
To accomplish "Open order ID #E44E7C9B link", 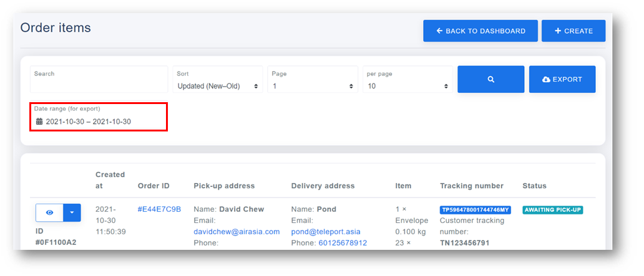I will point(159,209).
